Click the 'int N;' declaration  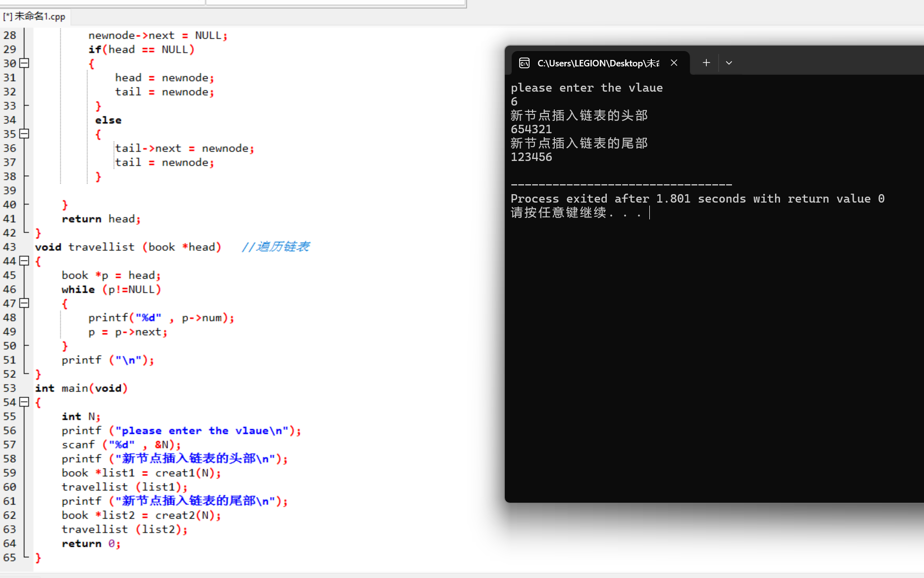[81, 417]
